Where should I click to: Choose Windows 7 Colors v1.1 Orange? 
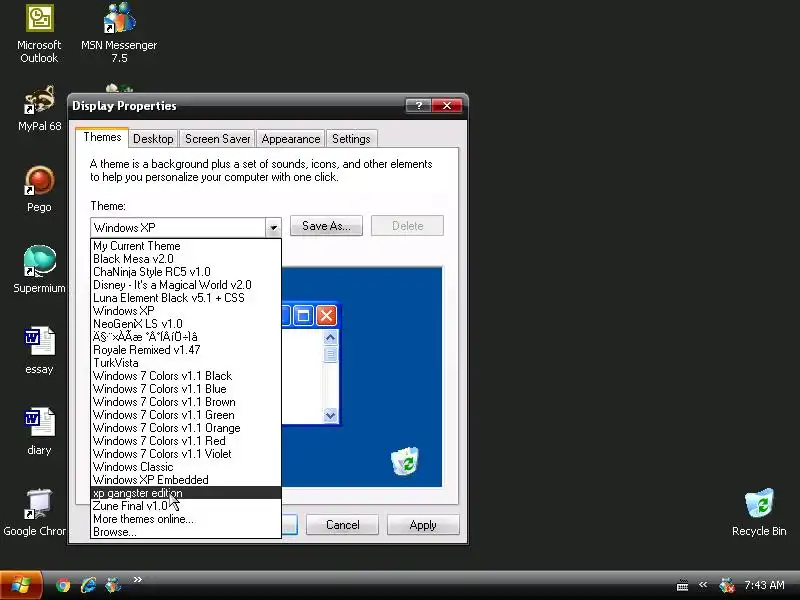[x=186, y=428]
